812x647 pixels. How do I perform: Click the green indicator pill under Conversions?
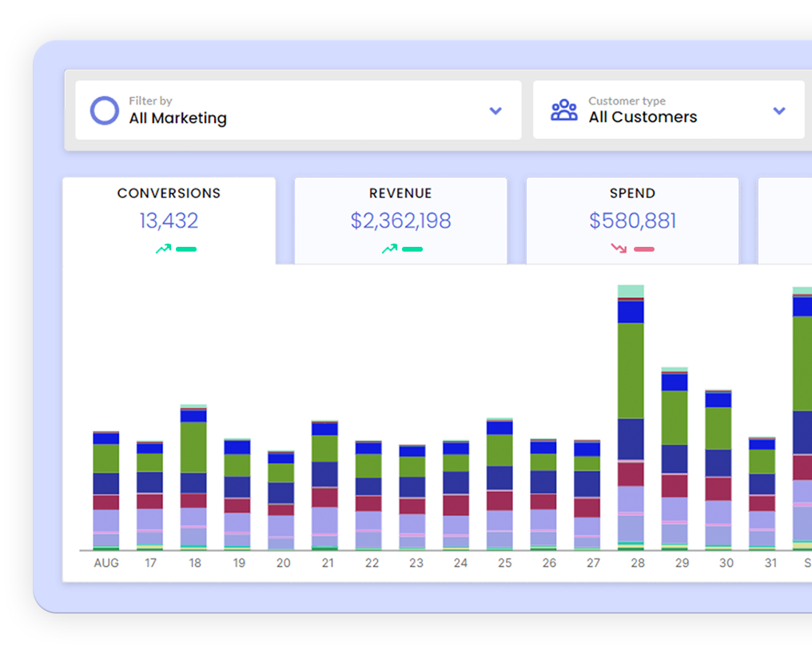[x=186, y=249]
